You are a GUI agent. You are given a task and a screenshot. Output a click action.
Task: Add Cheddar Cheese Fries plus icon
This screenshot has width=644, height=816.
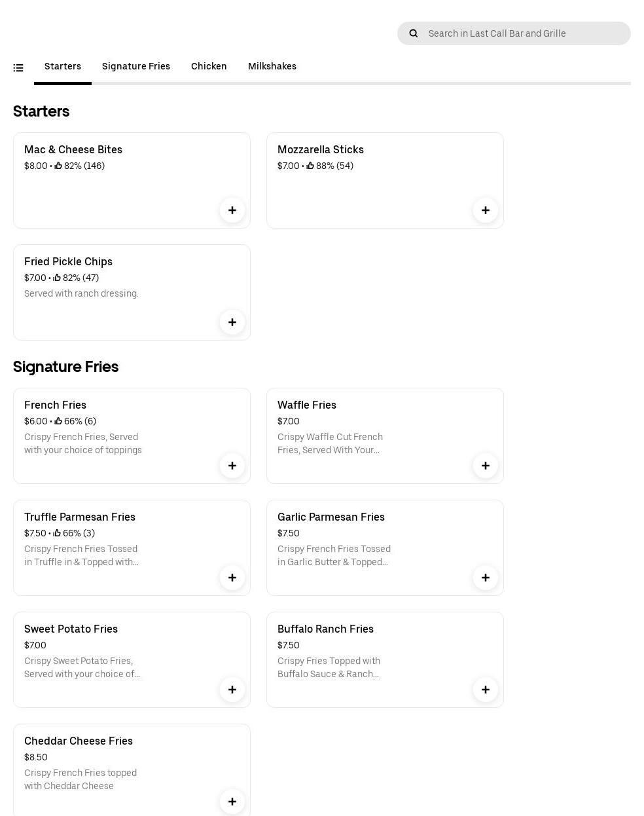click(x=232, y=802)
